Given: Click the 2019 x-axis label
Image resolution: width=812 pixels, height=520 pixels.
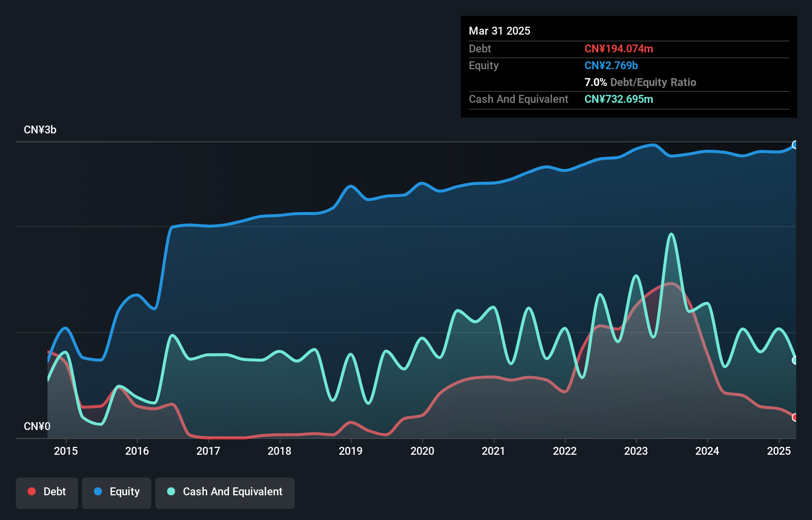Looking at the screenshot, I should (351, 451).
